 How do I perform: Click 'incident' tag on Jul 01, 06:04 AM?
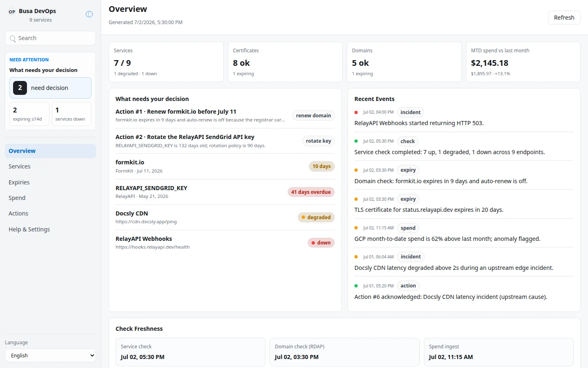click(x=410, y=257)
